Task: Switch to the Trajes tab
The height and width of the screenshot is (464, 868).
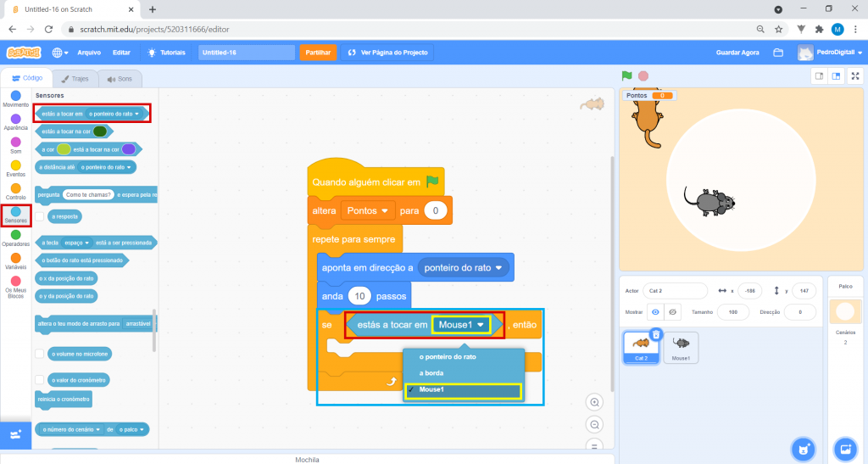Action: click(75, 79)
